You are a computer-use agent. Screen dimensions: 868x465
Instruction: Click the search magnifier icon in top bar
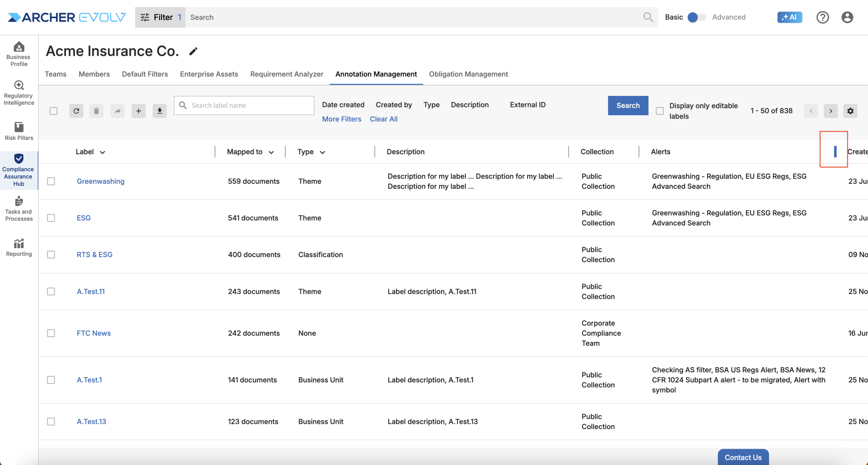tap(648, 17)
